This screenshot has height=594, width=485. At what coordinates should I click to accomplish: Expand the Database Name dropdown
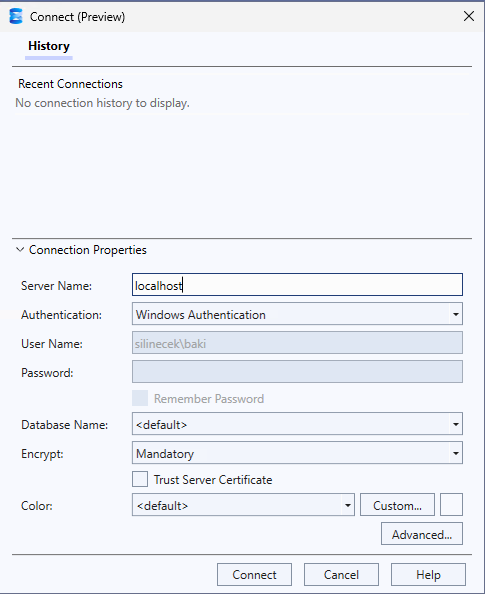pos(297,424)
